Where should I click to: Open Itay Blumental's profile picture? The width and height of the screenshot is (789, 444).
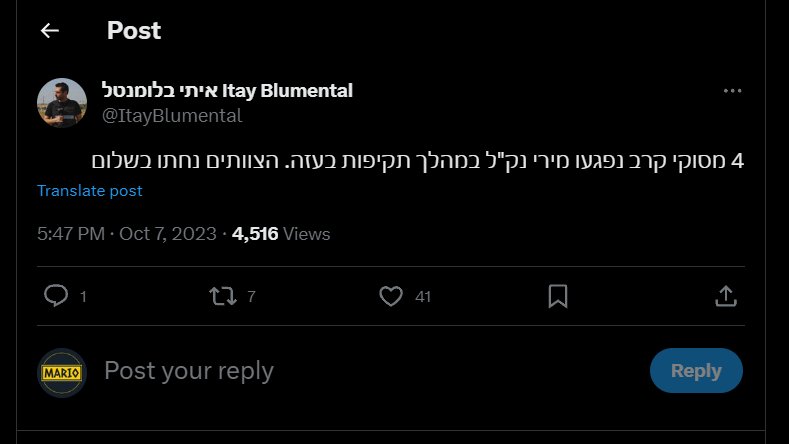coord(62,103)
